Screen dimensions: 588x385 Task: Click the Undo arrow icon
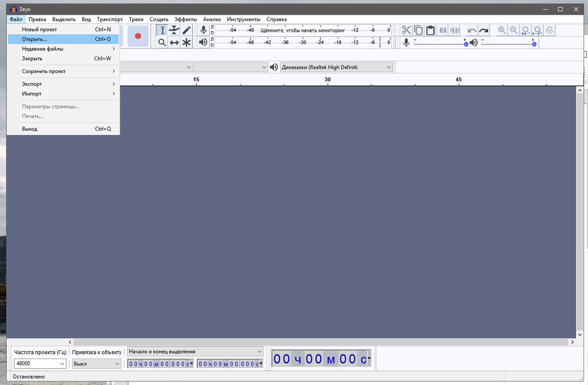[471, 30]
